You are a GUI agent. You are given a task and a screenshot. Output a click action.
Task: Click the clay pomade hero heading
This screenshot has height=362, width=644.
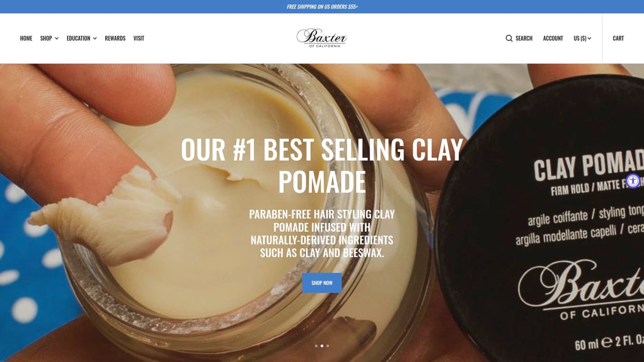coord(322,166)
